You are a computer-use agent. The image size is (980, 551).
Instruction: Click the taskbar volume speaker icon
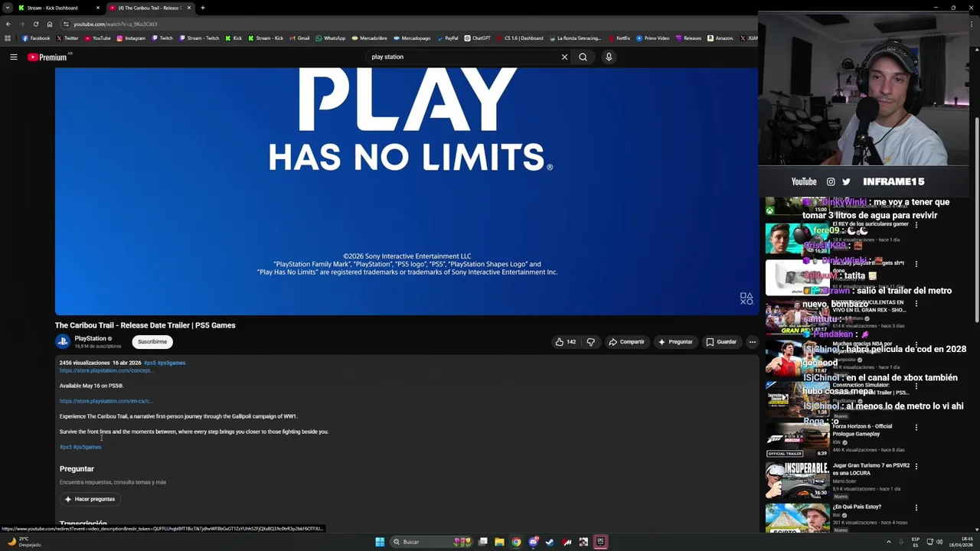pos(939,542)
